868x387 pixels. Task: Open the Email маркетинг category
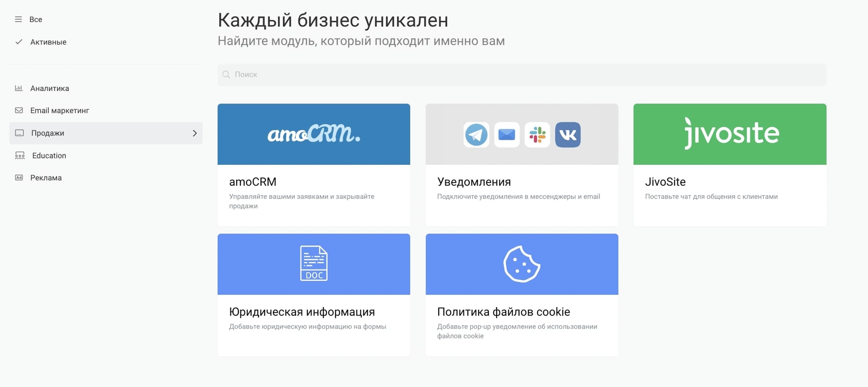[60, 111]
